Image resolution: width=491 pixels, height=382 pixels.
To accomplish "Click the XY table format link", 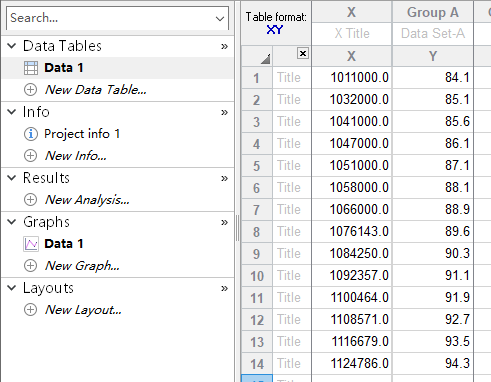I will click(x=275, y=30).
